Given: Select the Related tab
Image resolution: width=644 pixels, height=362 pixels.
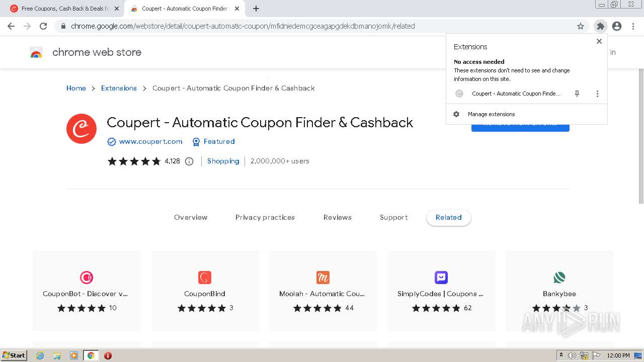Looking at the screenshot, I should 449,218.
